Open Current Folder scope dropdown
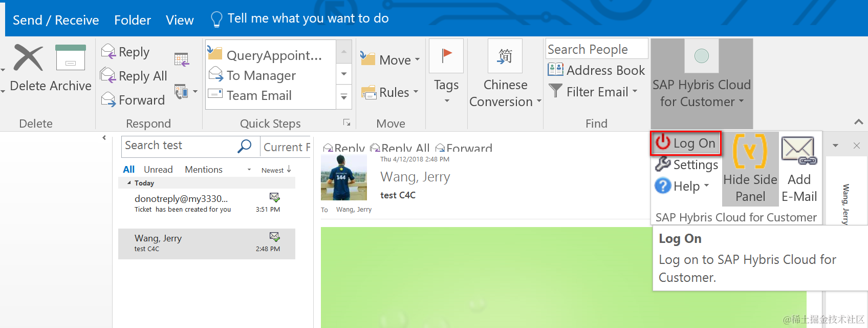The height and width of the screenshot is (328, 868). 286,147
